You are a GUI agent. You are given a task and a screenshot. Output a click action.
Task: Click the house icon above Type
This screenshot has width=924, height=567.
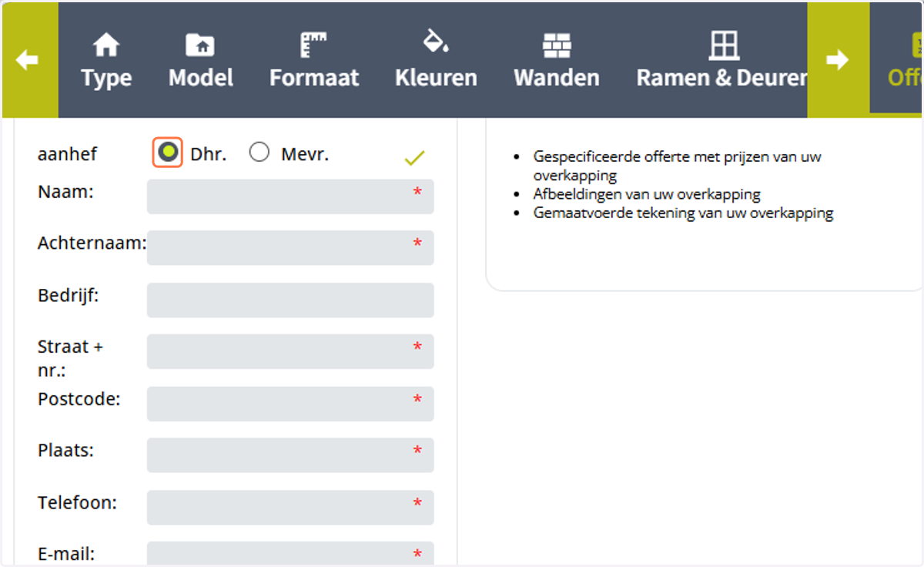106,45
